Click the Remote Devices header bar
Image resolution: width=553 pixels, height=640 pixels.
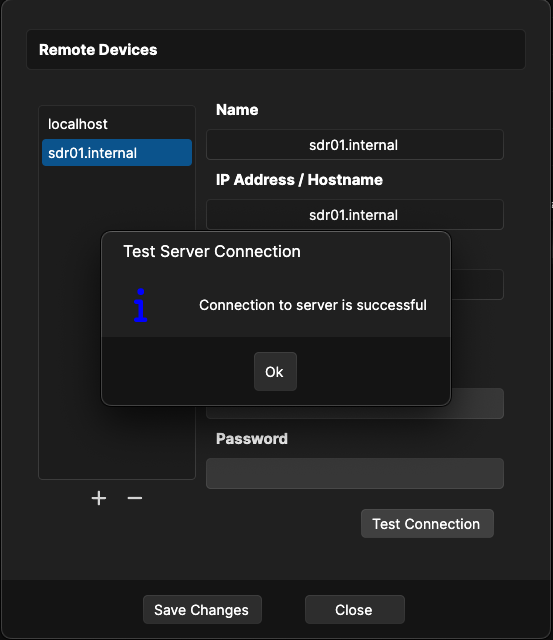[276, 49]
